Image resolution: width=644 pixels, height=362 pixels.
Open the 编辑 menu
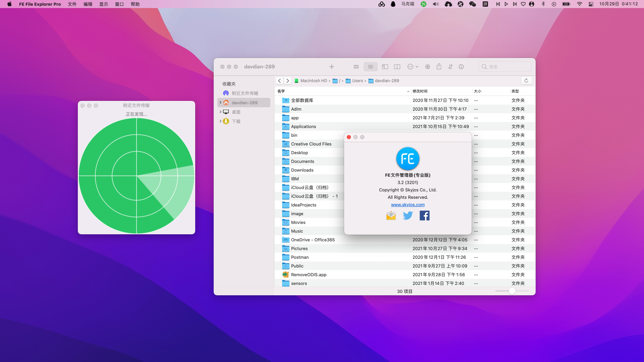point(88,4)
